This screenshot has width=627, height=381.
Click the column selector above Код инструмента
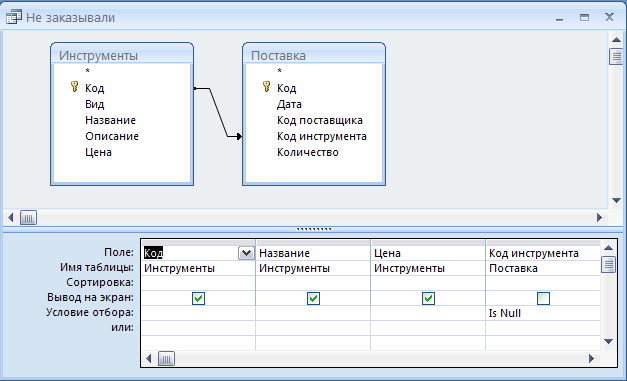(543, 243)
